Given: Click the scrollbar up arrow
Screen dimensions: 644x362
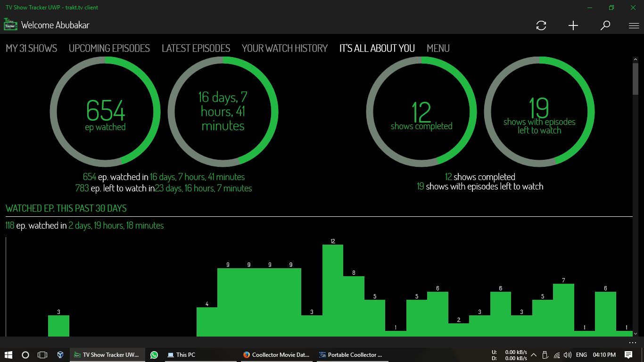Looking at the screenshot, I should pos(636,60).
